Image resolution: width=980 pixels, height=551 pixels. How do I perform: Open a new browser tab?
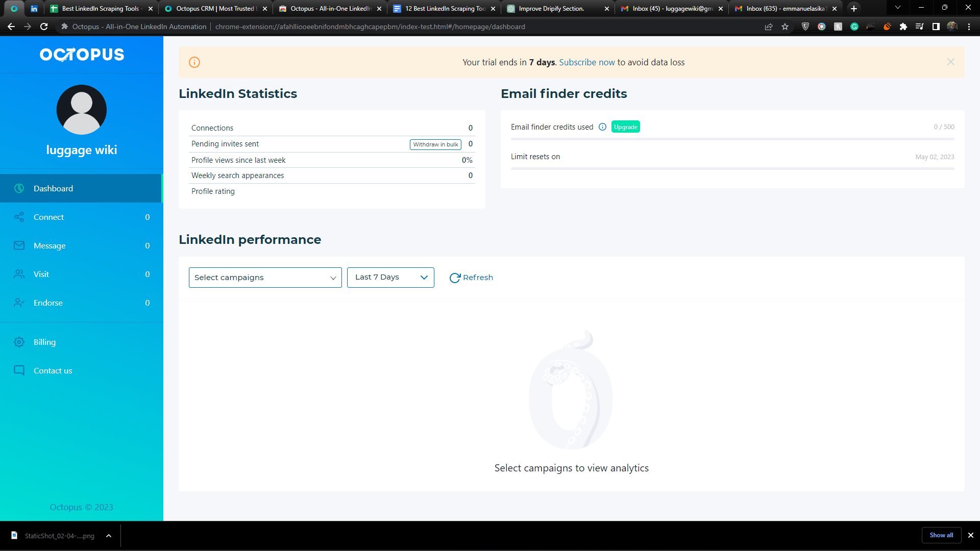point(854,9)
